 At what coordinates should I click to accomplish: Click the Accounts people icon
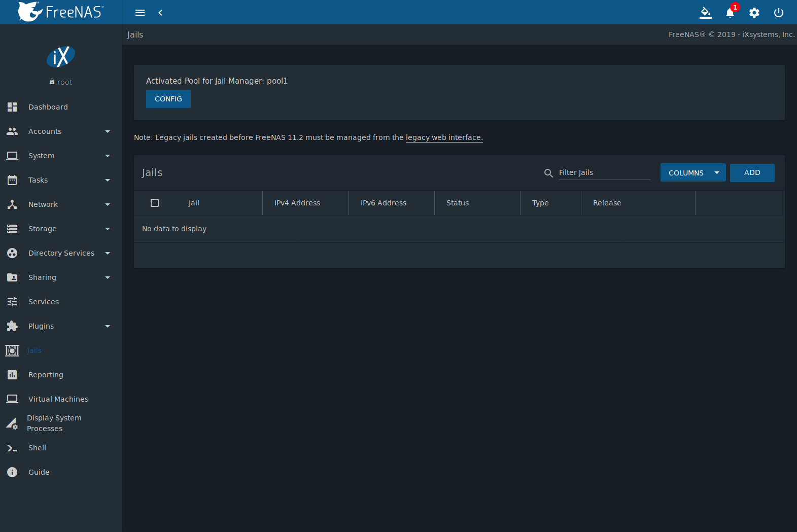[12, 131]
